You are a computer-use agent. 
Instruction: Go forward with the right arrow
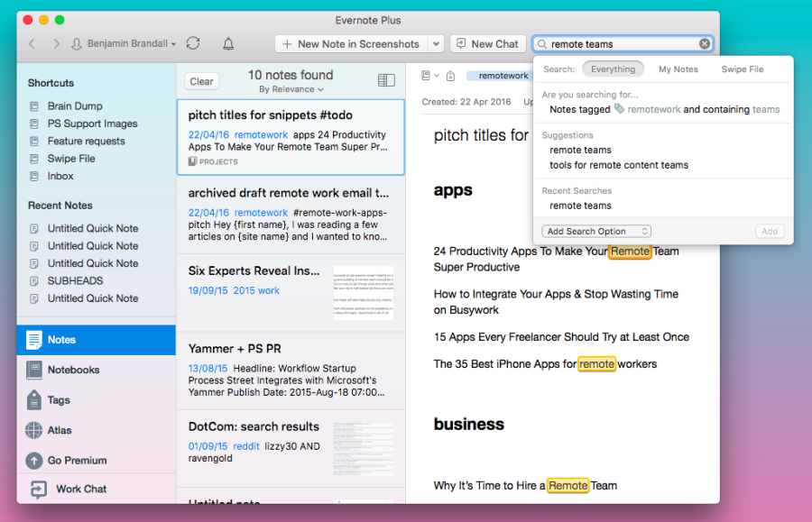56,44
